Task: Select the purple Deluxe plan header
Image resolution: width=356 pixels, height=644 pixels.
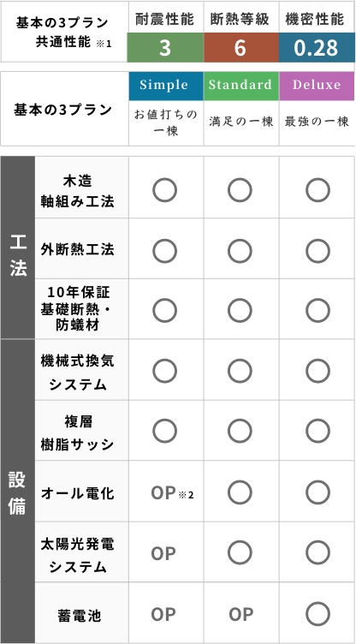Action: point(317,86)
